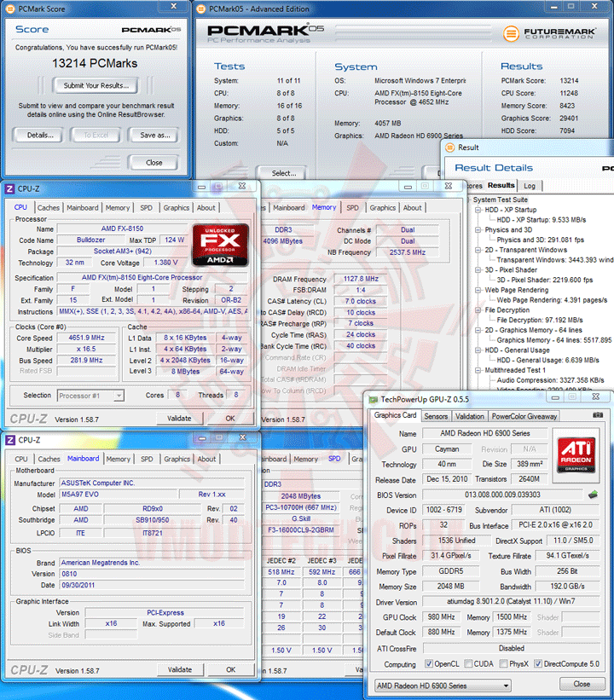614x700 pixels.
Task: Collapse the HDD - XP Startup tree node
Action: 478,210
